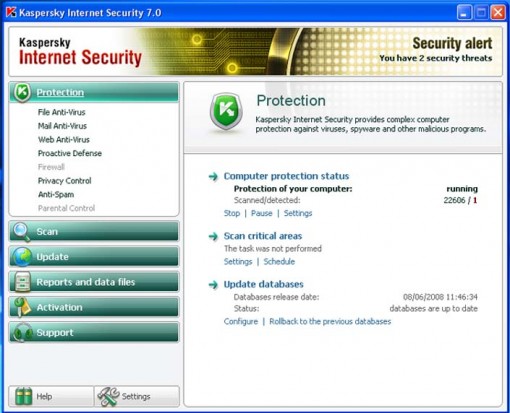Screen dimensions: 510x413
Task: Select the disabled Firewall component
Action: tap(51, 167)
